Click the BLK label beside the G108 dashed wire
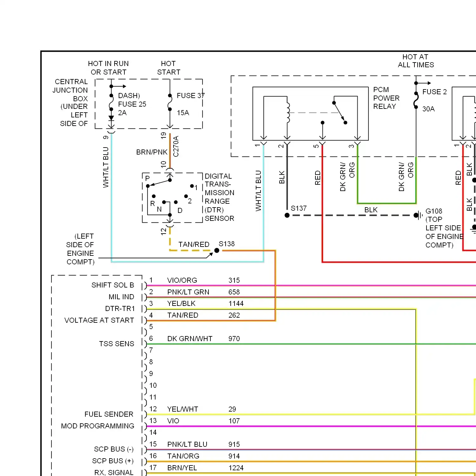 point(371,210)
